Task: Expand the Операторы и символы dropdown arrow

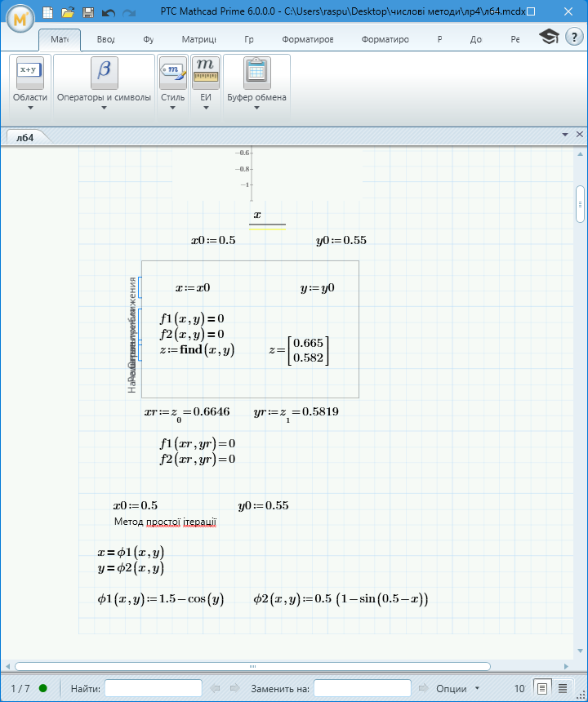Action: (104, 108)
